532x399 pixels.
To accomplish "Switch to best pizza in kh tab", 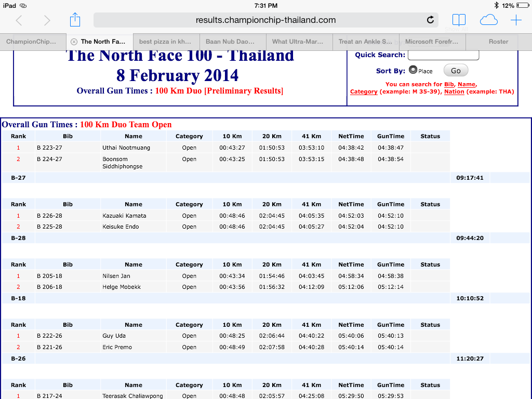I will pyautogui.click(x=166, y=42).
